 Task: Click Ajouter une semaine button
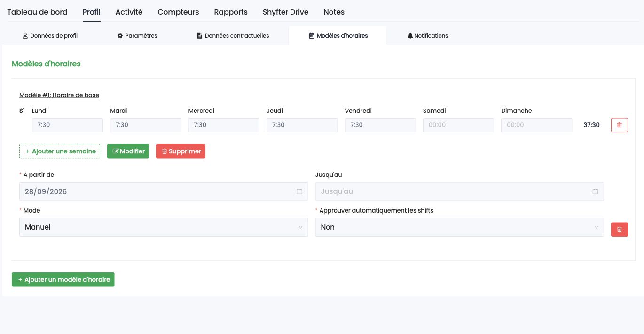(60, 151)
